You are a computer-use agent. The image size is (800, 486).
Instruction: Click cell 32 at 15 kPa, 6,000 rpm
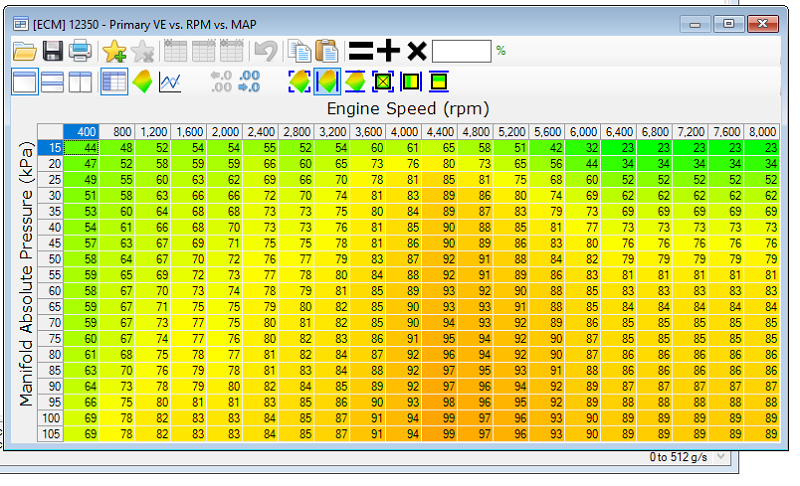tap(583, 147)
